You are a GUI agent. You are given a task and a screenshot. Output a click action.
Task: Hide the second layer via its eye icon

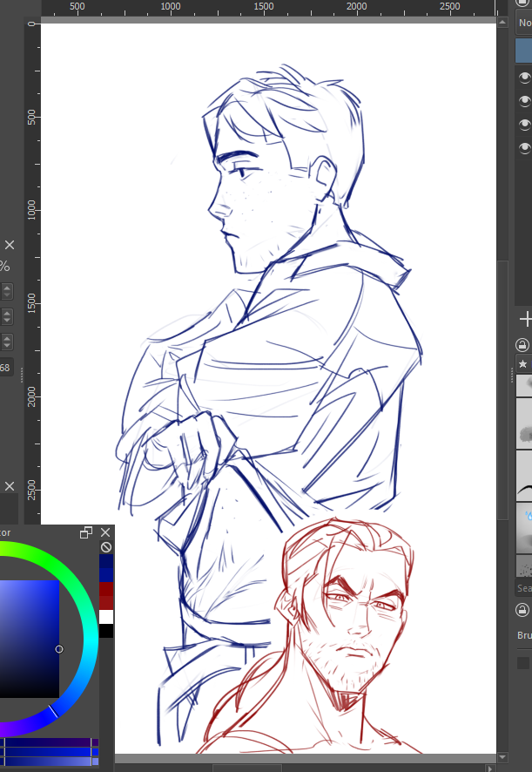click(525, 100)
